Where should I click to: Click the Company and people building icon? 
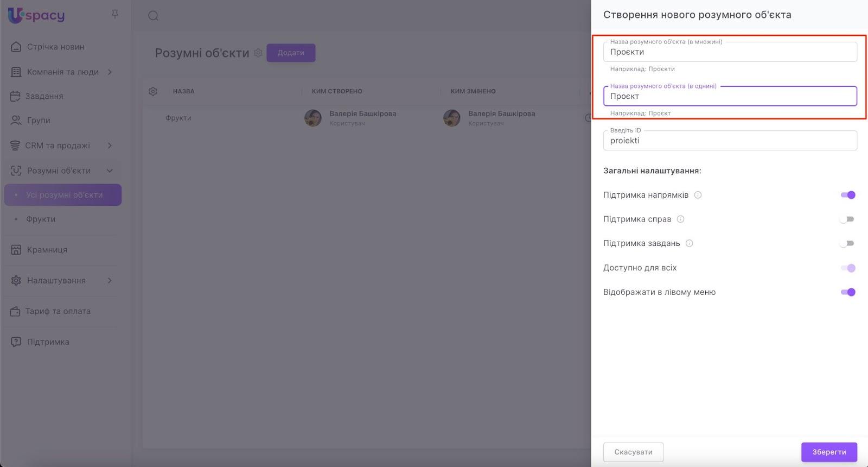point(16,72)
